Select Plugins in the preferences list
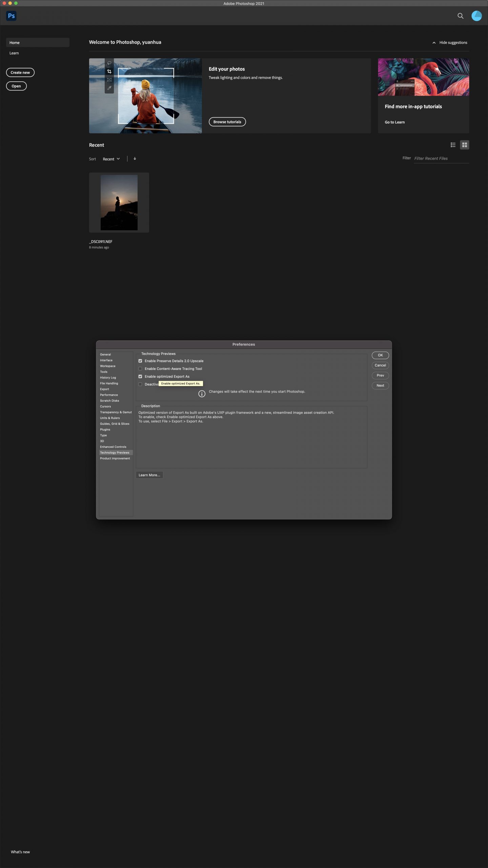This screenshot has width=488, height=868. tap(105, 429)
